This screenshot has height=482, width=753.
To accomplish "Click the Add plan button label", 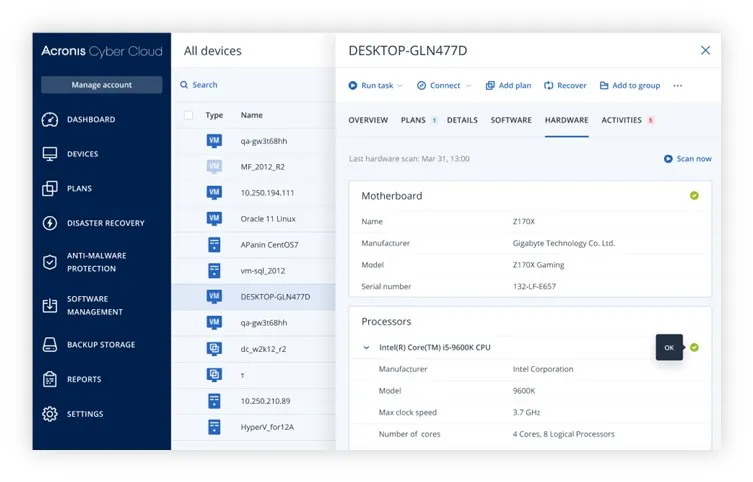I will (515, 85).
